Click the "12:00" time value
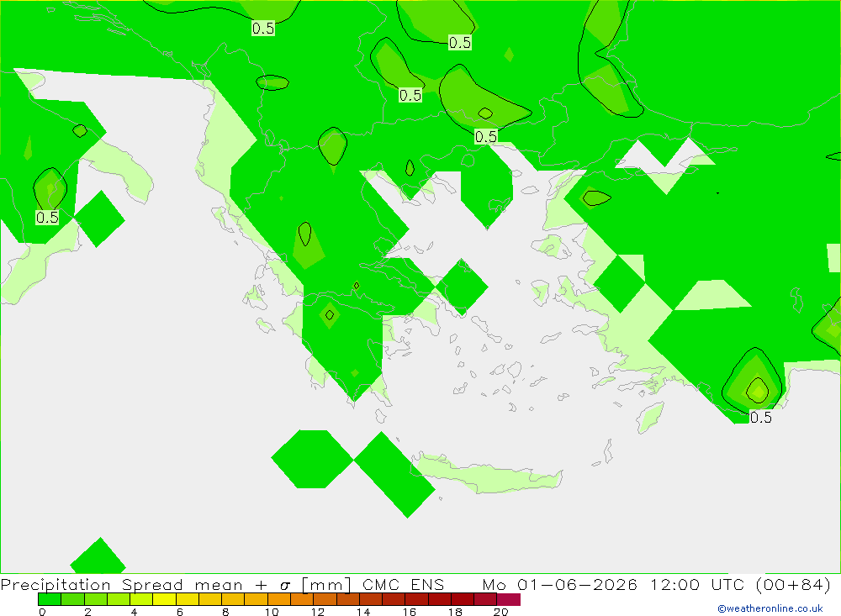Screen dimensions: 841x616 tap(674, 585)
